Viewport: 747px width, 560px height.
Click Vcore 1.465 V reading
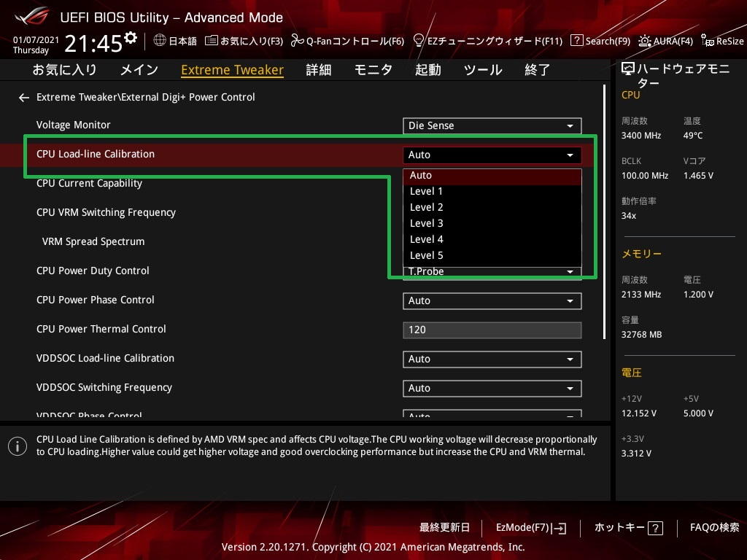[698, 176]
